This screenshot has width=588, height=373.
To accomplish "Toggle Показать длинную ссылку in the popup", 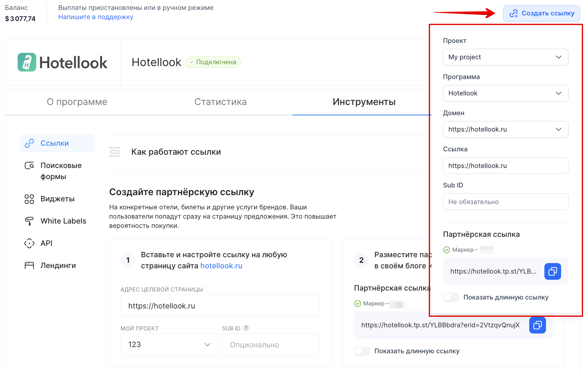I will 451,297.
